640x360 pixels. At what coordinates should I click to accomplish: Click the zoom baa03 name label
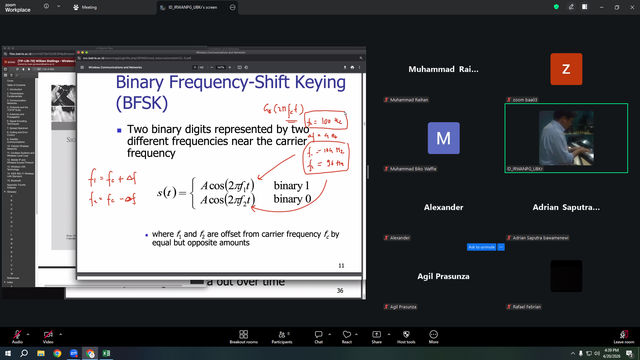[522, 100]
